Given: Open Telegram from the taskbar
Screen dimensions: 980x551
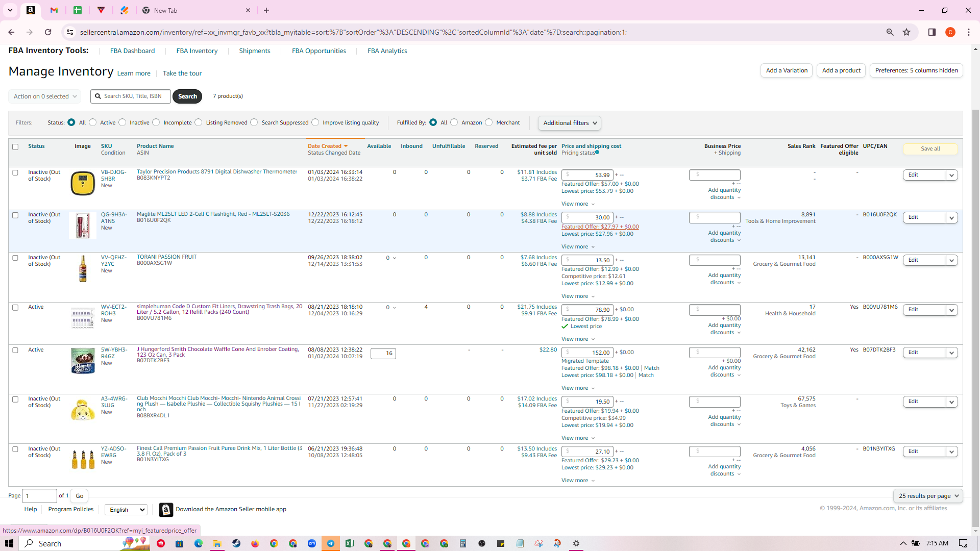Looking at the screenshot, I should 331,543.
